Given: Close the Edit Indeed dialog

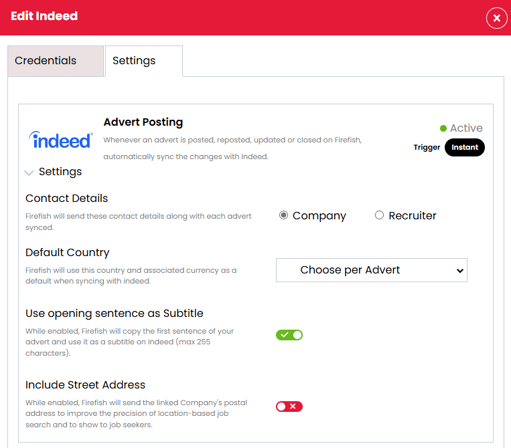Looking at the screenshot, I should [x=496, y=18].
